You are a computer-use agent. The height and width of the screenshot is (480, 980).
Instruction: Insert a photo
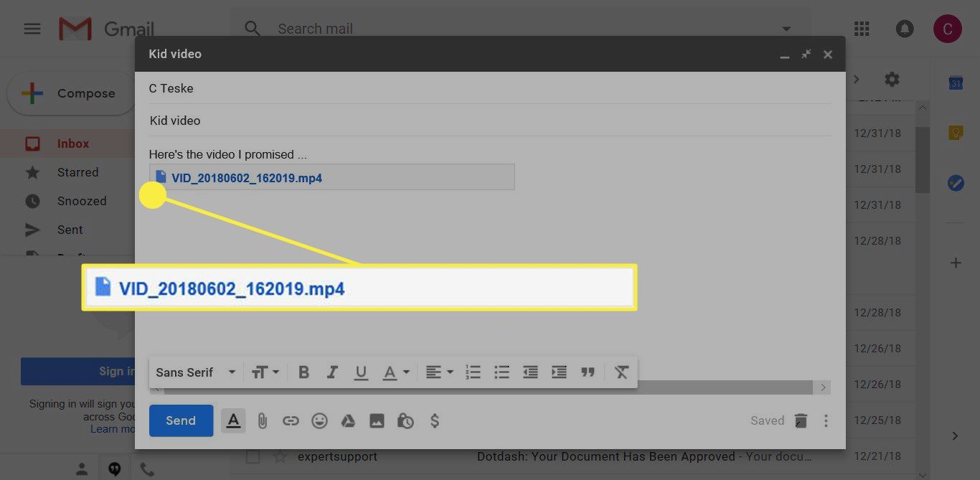pos(377,421)
